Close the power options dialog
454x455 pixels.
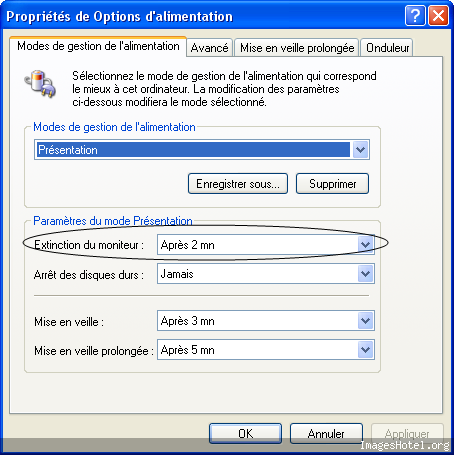tap(438, 15)
